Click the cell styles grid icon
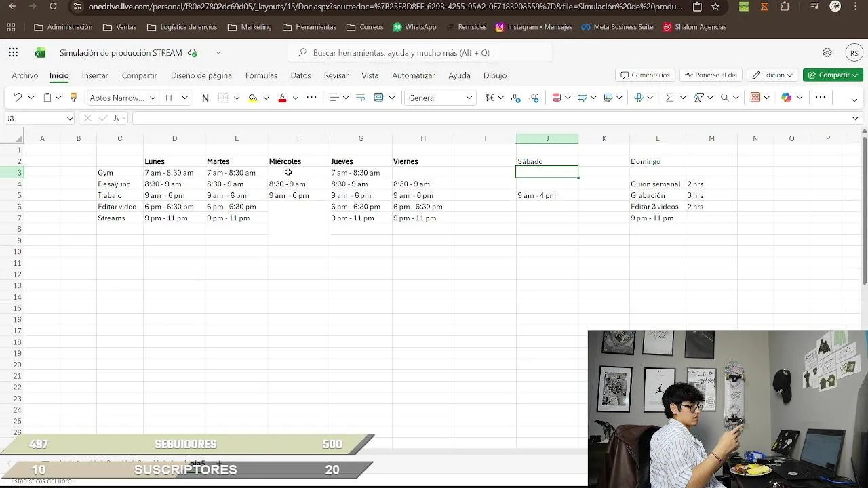The height and width of the screenshot is (488, 868). point(583,98)
